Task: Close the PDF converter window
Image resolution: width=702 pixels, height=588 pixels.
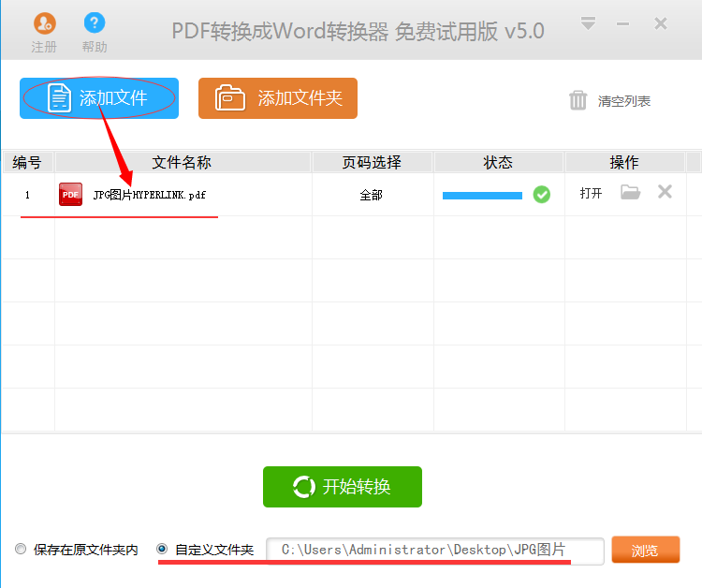Action: pyautogui.click(x=661, y=23)
